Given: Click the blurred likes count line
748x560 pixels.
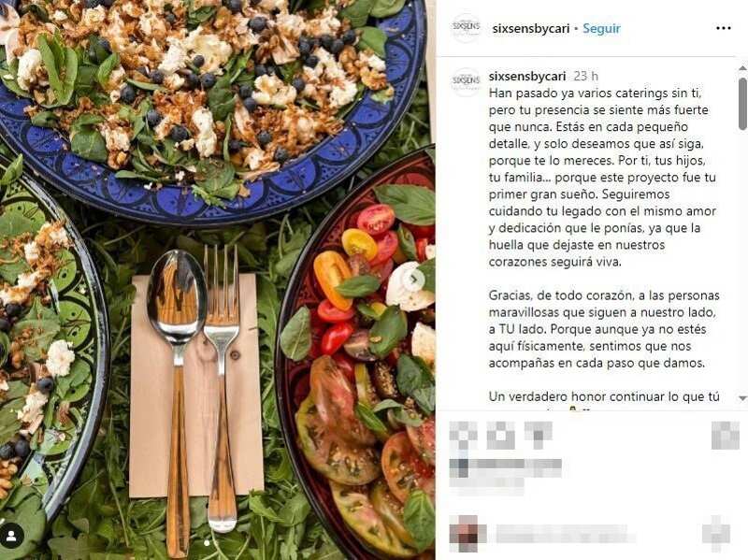Looking at the screenshot, I should point(506,468).
